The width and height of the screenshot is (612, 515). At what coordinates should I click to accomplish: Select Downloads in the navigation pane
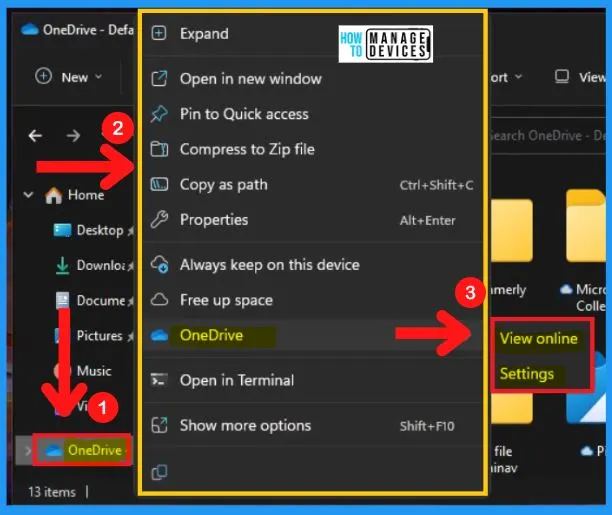[101, 266]
